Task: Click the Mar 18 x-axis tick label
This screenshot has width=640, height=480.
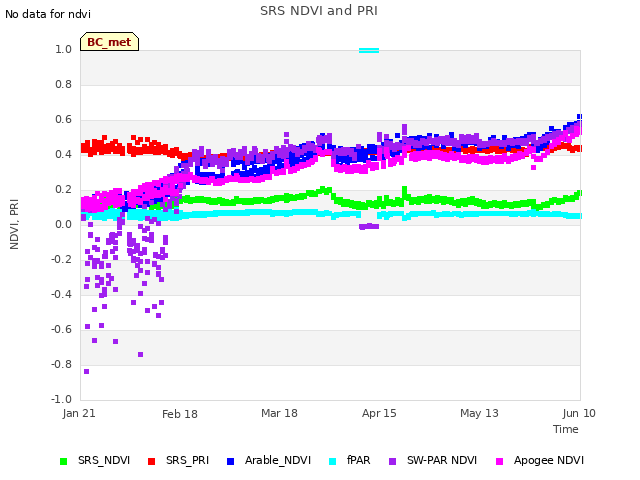Action: [x=279, y=413]
